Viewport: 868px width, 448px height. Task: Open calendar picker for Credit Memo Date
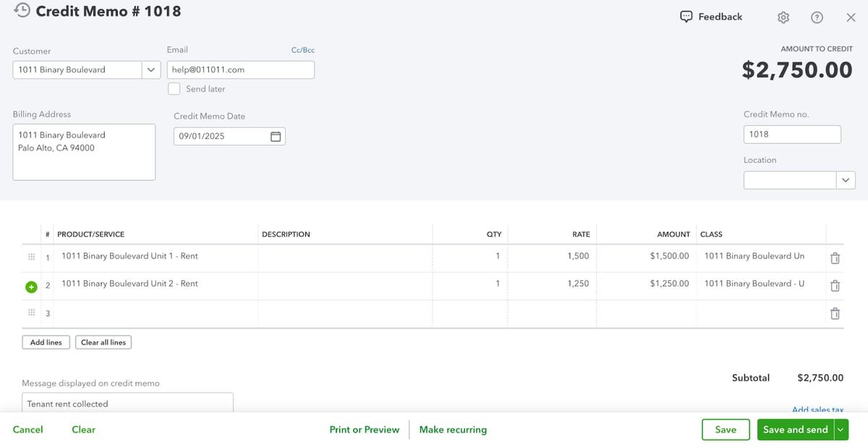click(276, 137)
